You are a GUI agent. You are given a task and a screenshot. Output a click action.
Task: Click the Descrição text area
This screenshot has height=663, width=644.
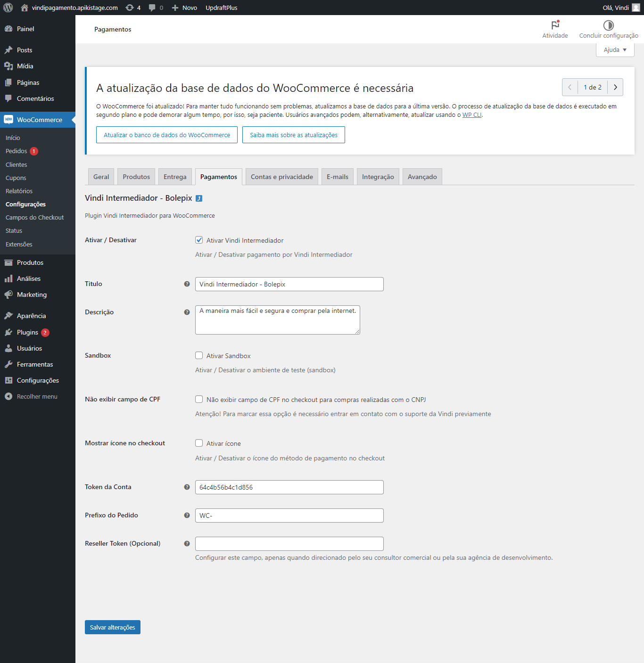pos(278,320)
